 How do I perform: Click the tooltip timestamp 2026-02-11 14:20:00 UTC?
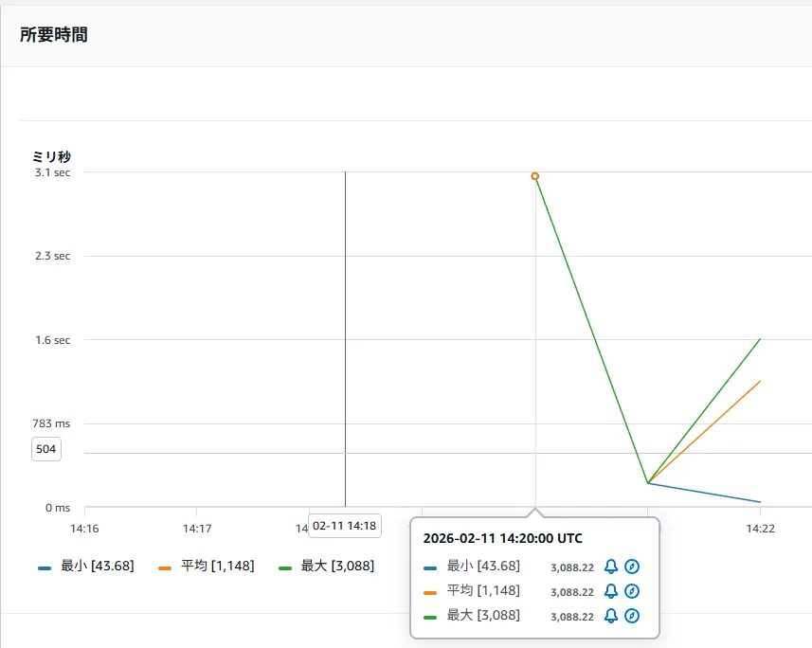pos(502,538)
